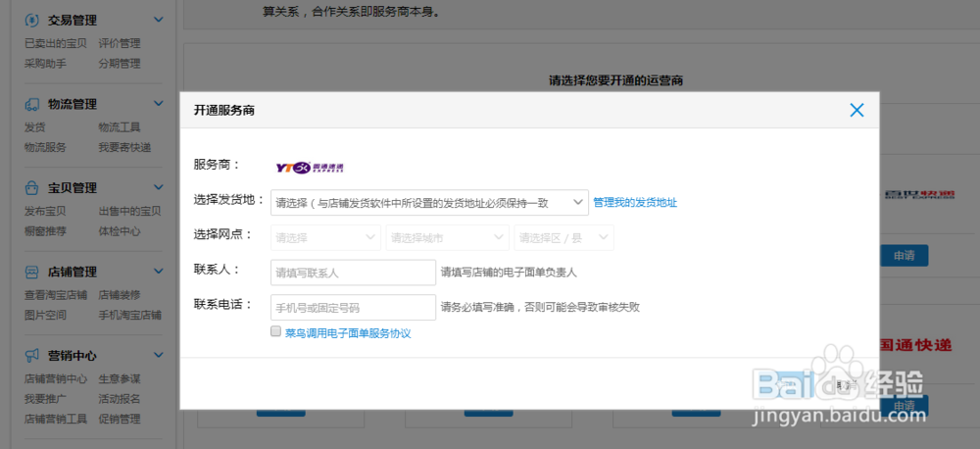The width and height of the screenshot is (980, 449).
Task: Click the 宝贝管理 section header
Action: tap(72, 188)
